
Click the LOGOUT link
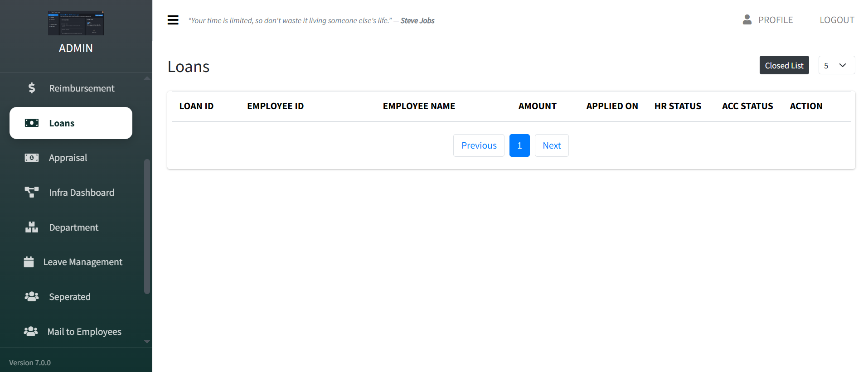point(837,20)
